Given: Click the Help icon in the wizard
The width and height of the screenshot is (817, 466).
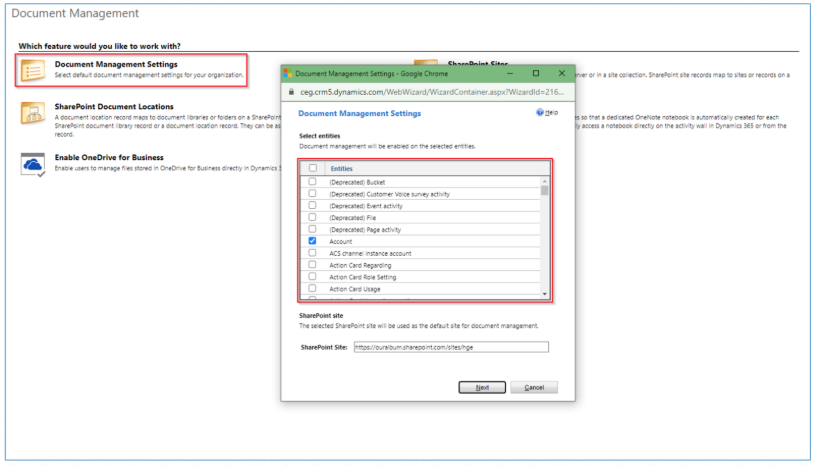Looking at the screenshot, I should [x=541, y=114].
